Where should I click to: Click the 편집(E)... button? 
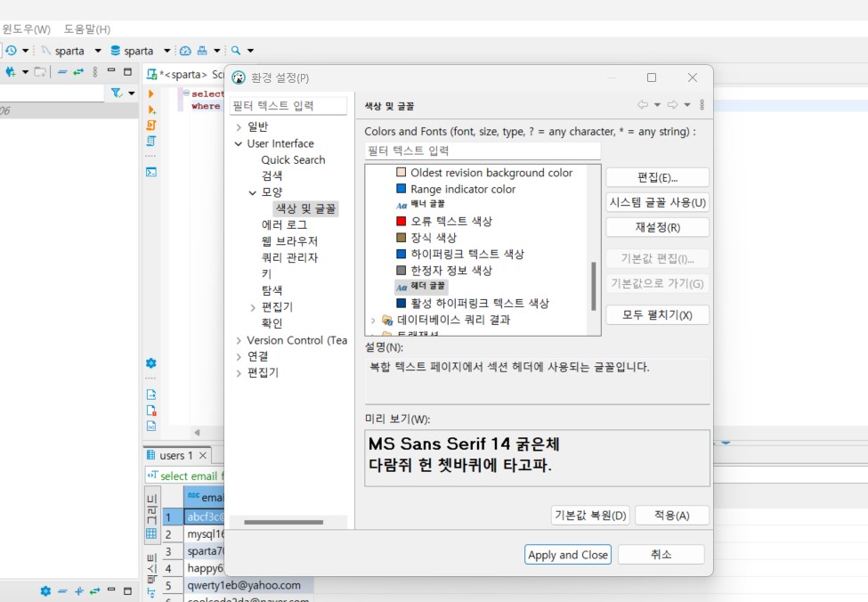coord(658,178)
